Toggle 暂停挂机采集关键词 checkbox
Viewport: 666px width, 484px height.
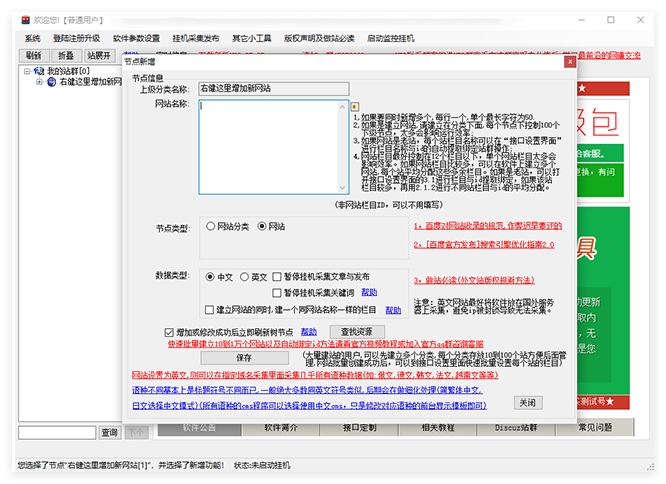click(275, 293)
